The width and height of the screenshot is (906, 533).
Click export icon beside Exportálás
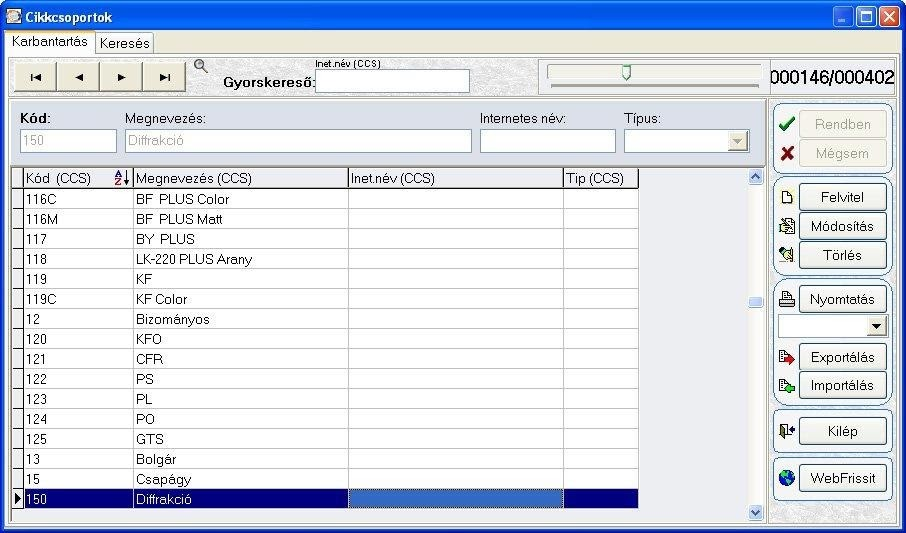(x=786, y=357)
